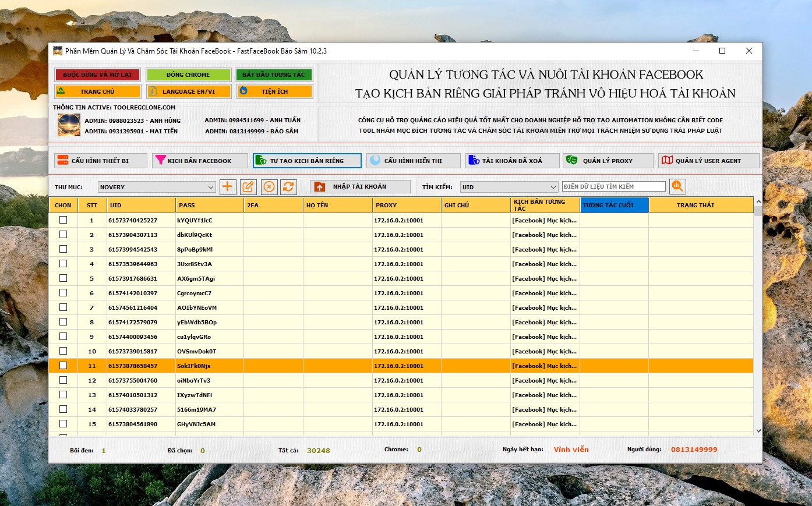Open Quản Lý Proxy tab
Image resolution: width=812 pixels, height=506 pixels.
tap(608, 161)
